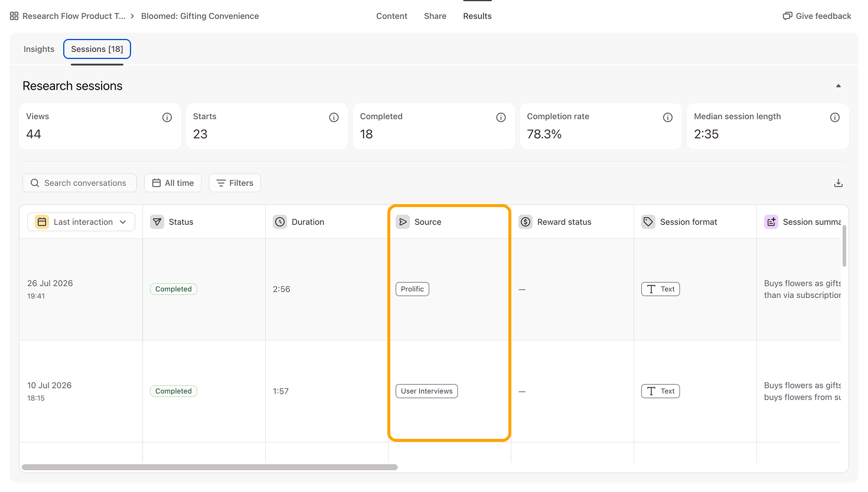Click the workspace grid icon in breadcrumb
The width and height of the screenshot is (868, 492).
[x=14, y=16]
